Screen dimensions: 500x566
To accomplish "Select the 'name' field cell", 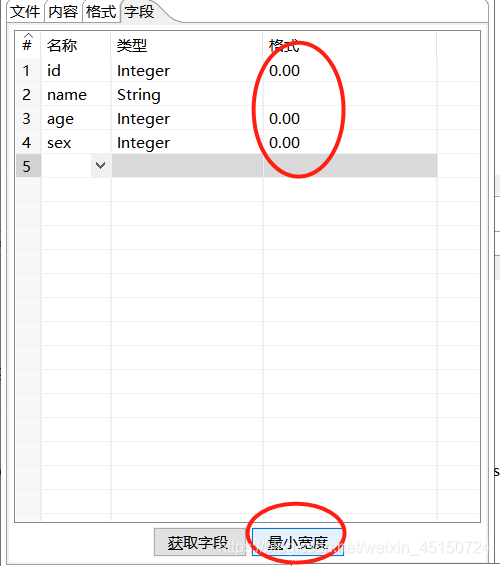I will pos(75,95).
